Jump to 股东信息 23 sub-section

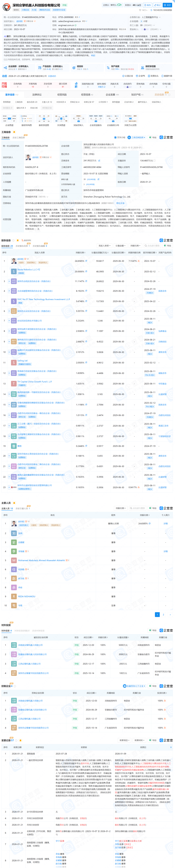pyautogui.click(x=32, y=102)
